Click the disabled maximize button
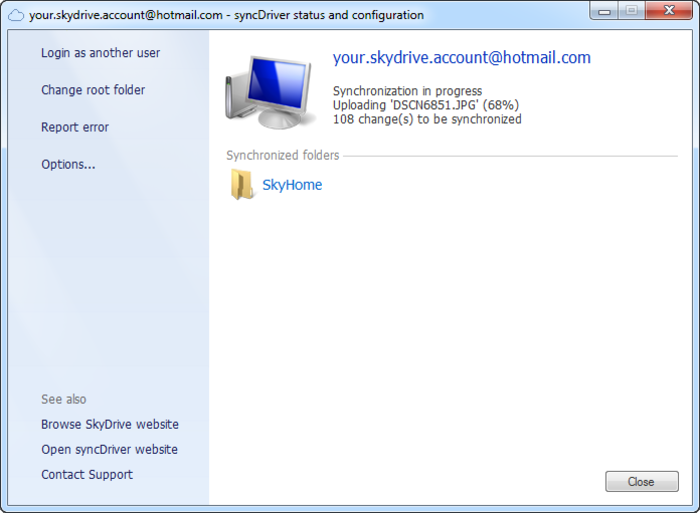Image resolution: width=700 pixels, height=513 pixels. pyautogui.click(x=631, y=11)
